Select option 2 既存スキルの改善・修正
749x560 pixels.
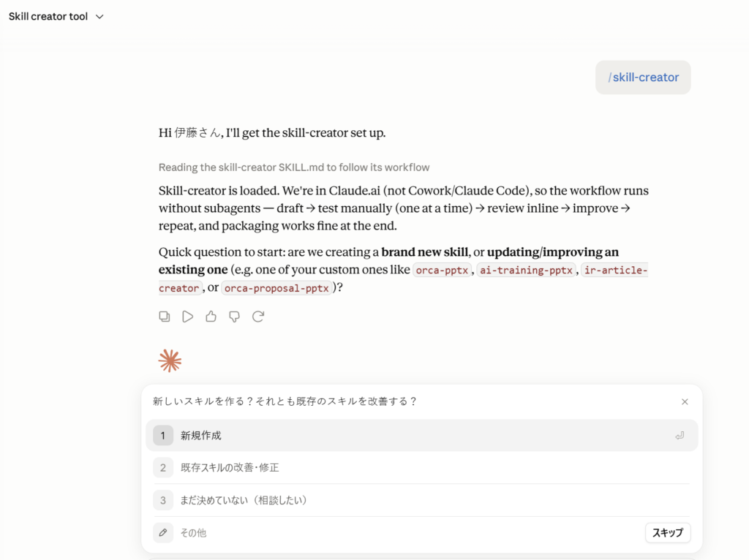[422, 467]
